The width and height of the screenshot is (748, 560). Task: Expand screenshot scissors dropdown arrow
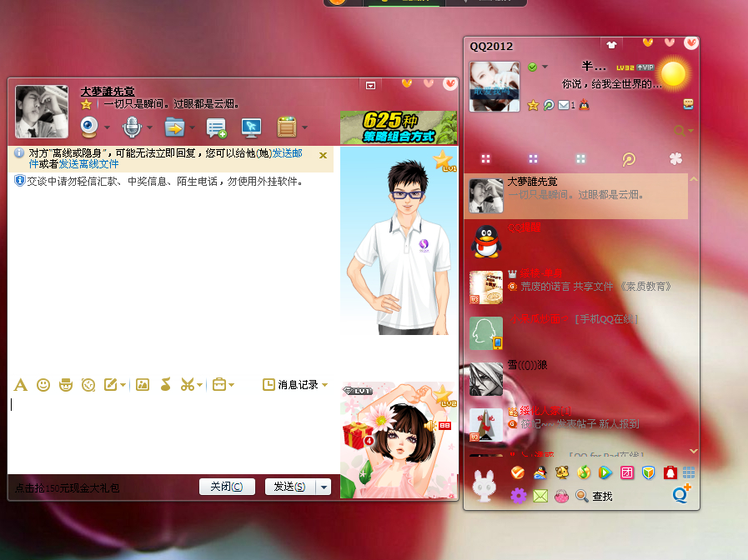pyautogui.click(x=200, y=385)
